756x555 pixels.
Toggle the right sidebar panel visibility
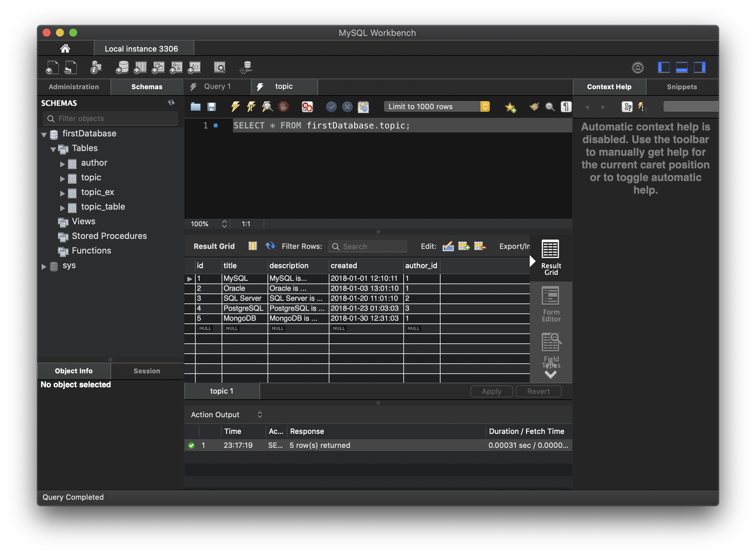[x=699, y=68]
